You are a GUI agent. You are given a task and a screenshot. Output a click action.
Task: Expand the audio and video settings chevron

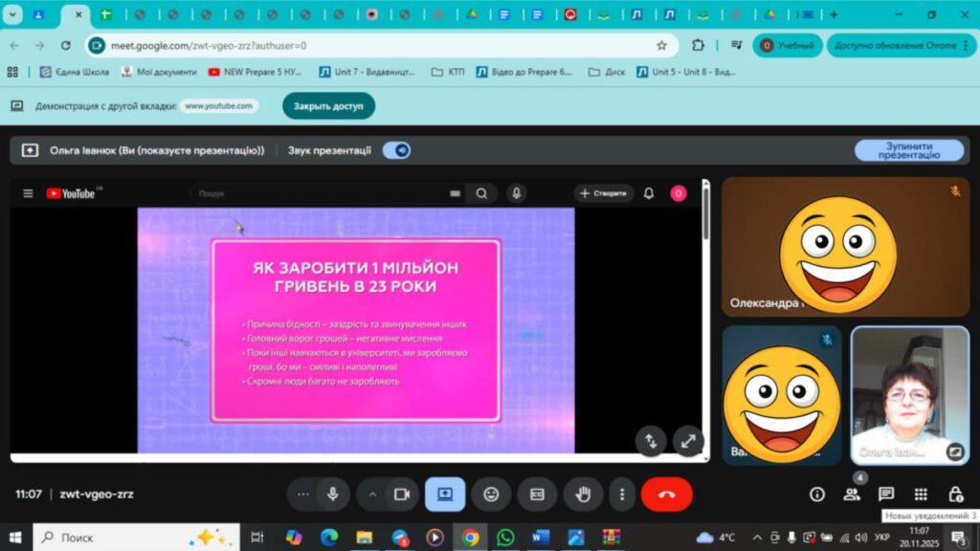click(x=372, y=495)
